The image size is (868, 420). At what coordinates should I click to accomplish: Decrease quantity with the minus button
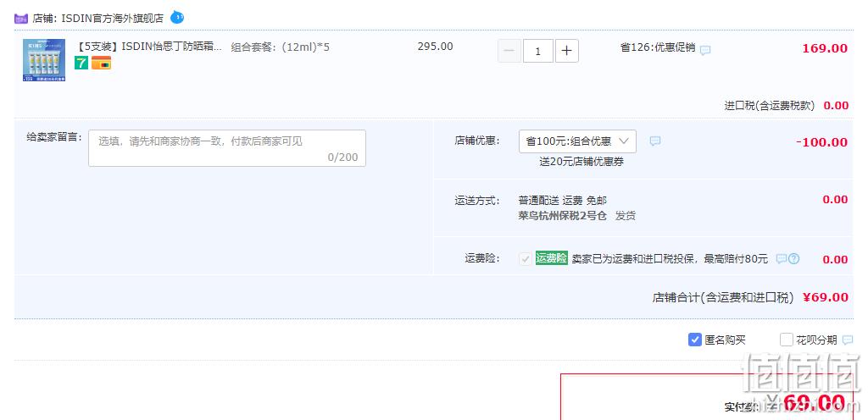(509, 52)
